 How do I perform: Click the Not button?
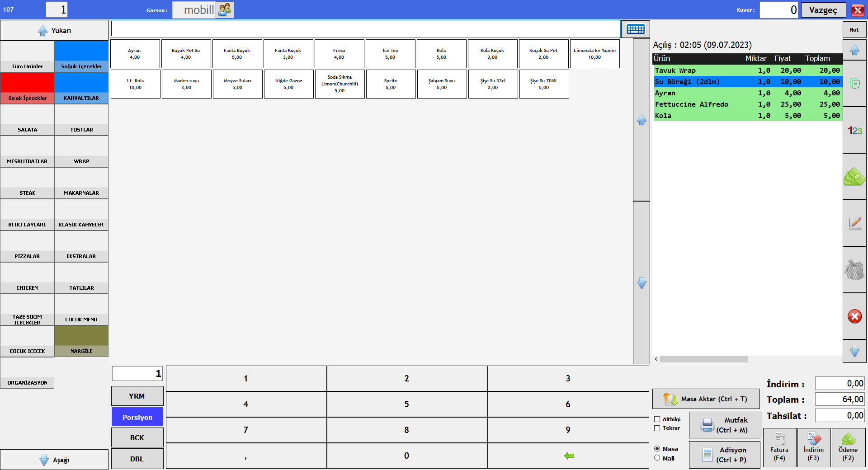pos(854,30)
